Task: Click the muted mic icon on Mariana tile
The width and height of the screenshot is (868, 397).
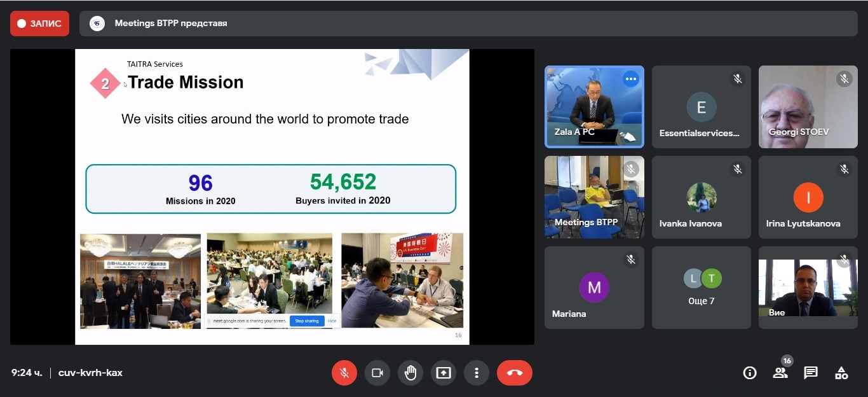Action: 631,260
